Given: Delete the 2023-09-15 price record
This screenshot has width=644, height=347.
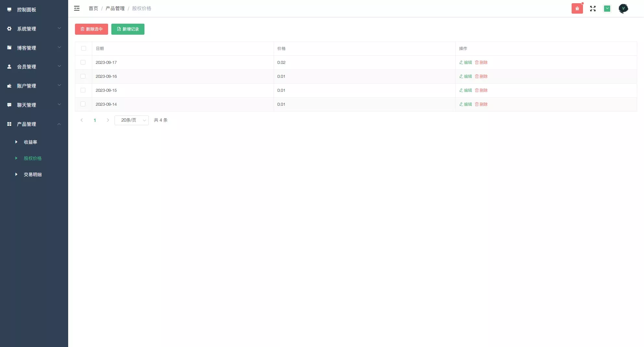Looking at the screenshot, I should [x=481, y=90].
